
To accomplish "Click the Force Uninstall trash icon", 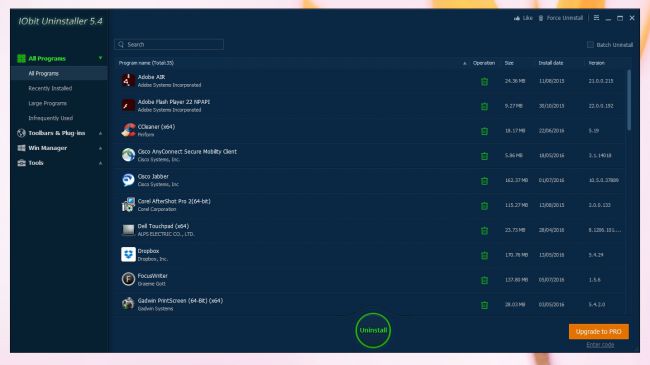I will [541, 18].
